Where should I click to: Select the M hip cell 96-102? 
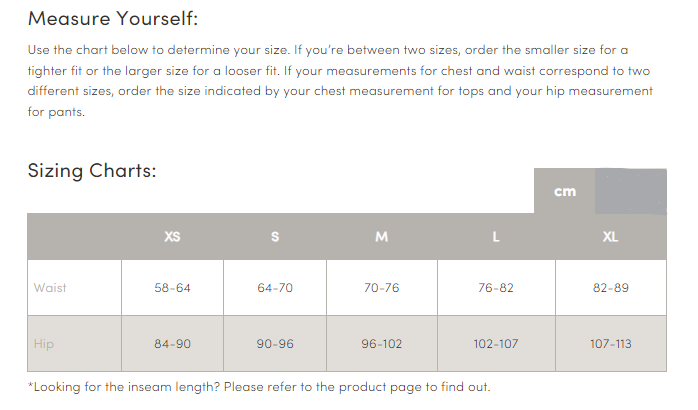(x=381, y=344)
